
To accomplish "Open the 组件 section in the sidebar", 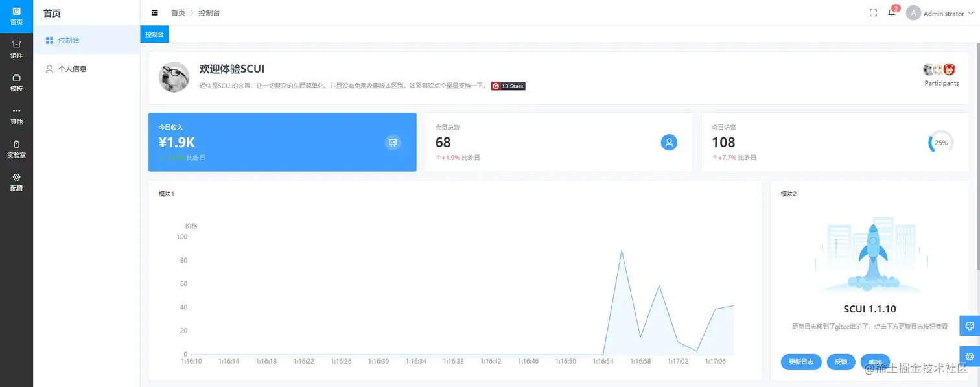I will 16,49.
